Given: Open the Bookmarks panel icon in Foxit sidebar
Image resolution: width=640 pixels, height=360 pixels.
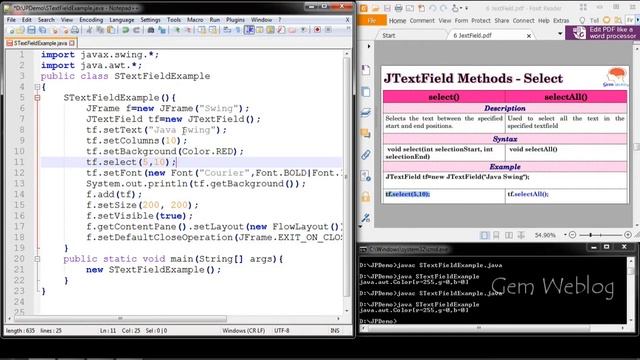Looking at the screenshot, I should click(x=366, y=70).
